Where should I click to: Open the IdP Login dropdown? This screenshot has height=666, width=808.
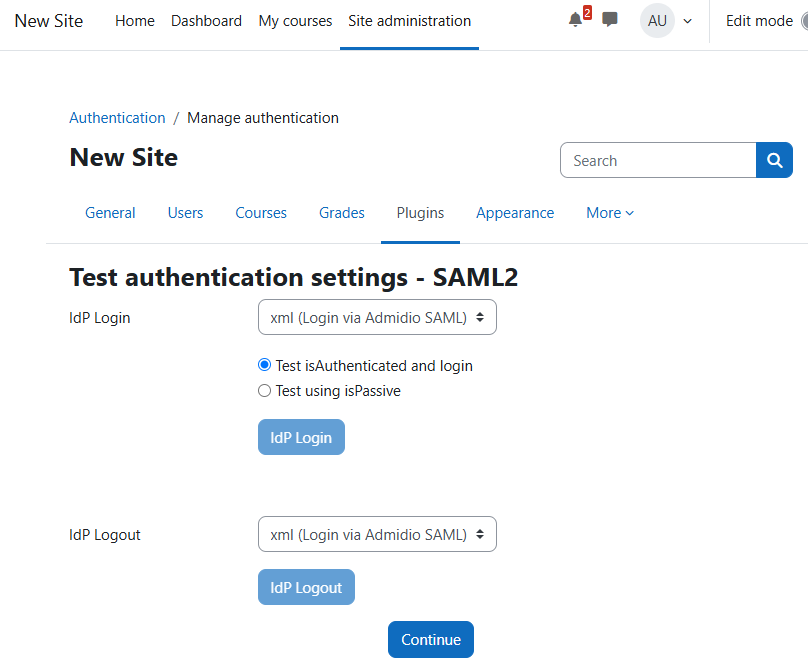point(377,318)
